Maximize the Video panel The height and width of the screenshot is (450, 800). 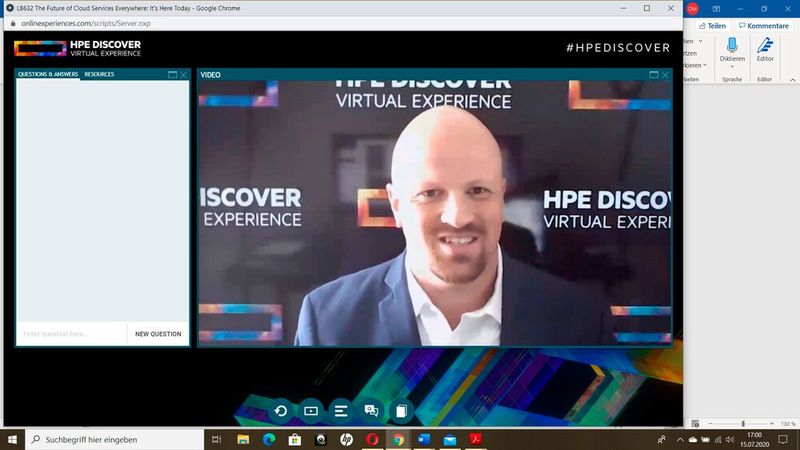pos(654,74)
